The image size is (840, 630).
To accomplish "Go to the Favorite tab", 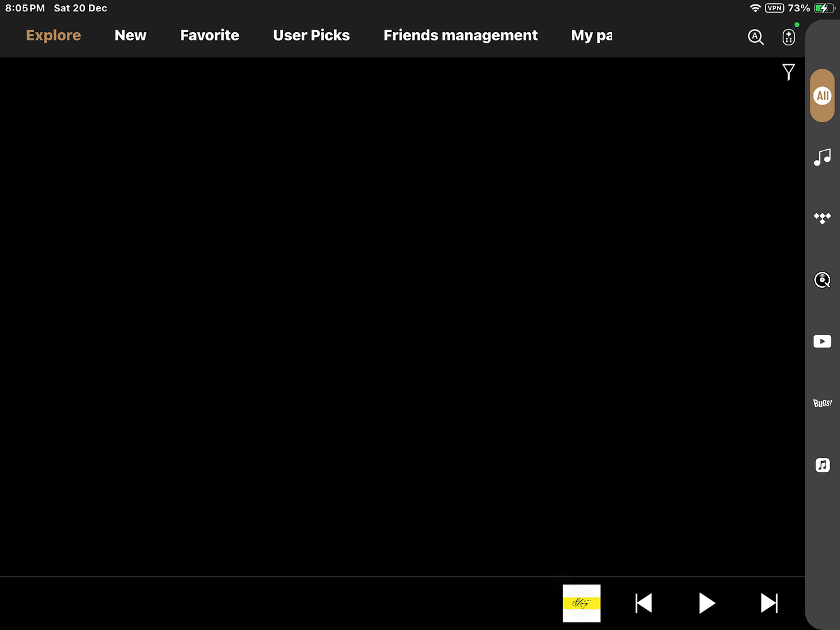I will click(210, 35).
